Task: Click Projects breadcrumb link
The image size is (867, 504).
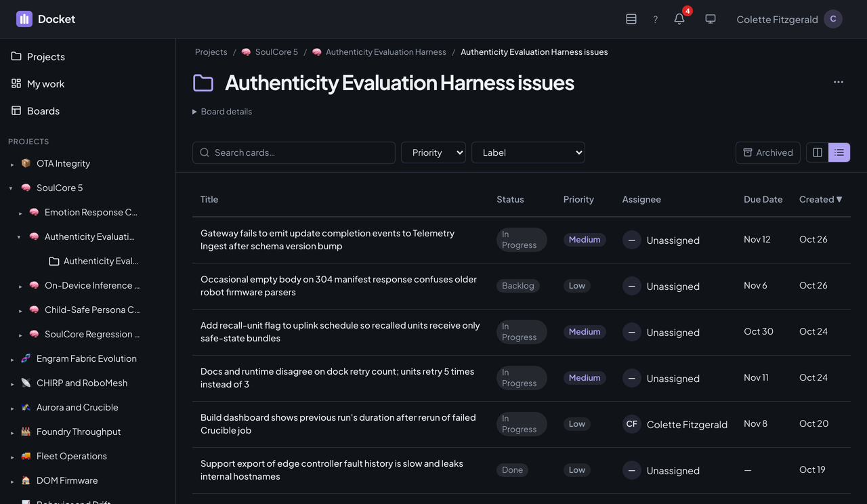Action: click(x=211, y=52)
